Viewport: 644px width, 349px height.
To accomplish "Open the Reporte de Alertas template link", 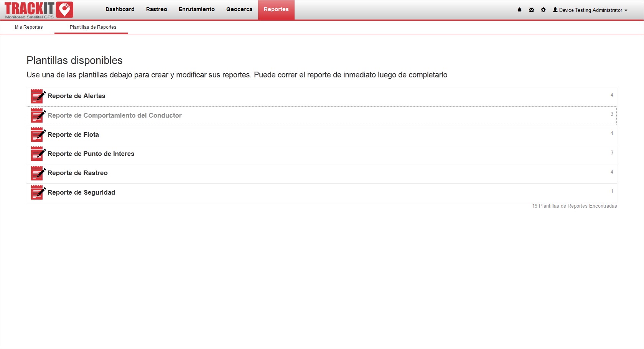I will (x=76, y=96).
